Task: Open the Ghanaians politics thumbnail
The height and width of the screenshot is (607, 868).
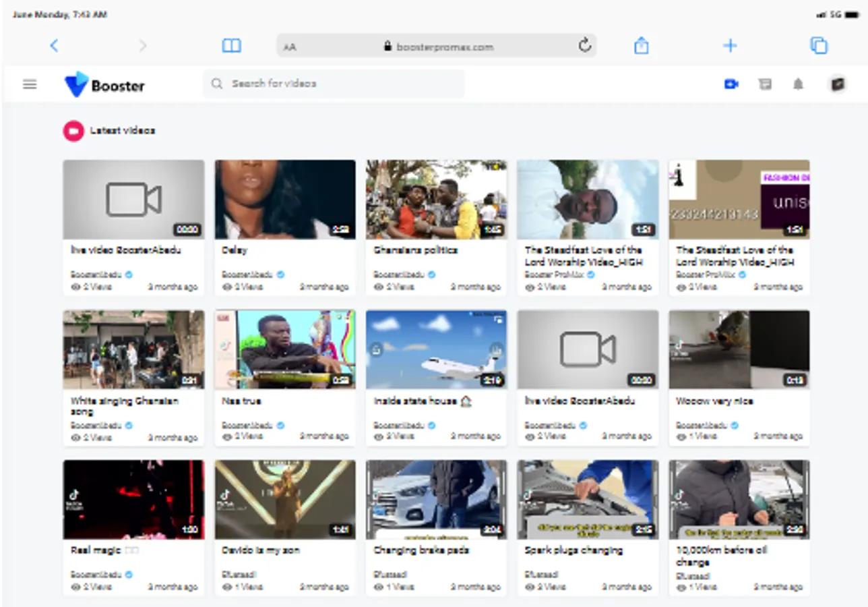Action: coord(436,200)
